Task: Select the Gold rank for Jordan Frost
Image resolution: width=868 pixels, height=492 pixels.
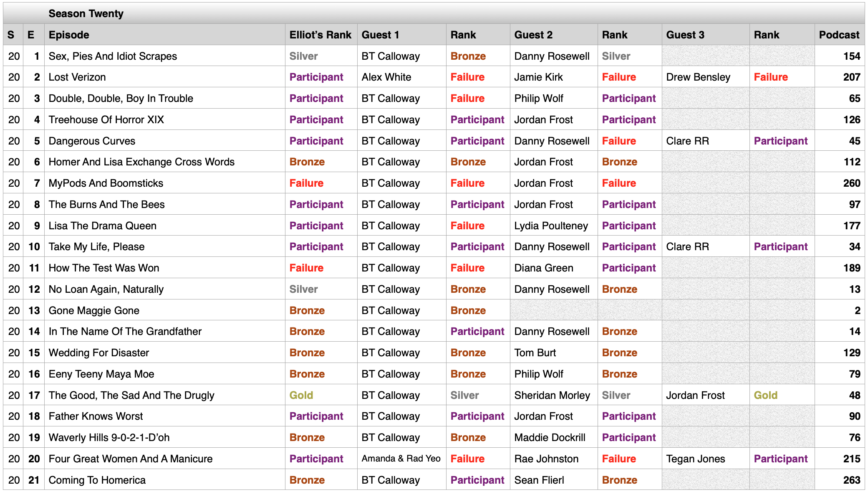Action: coord(765,395)
